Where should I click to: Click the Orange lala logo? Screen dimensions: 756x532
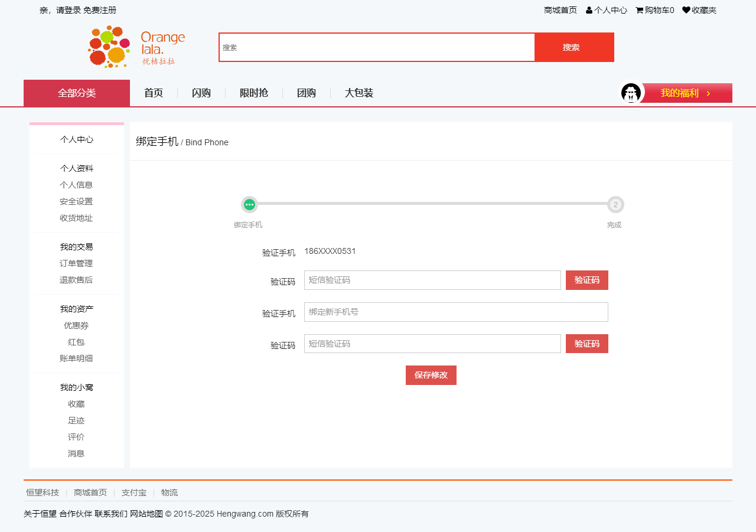point(136,47)
